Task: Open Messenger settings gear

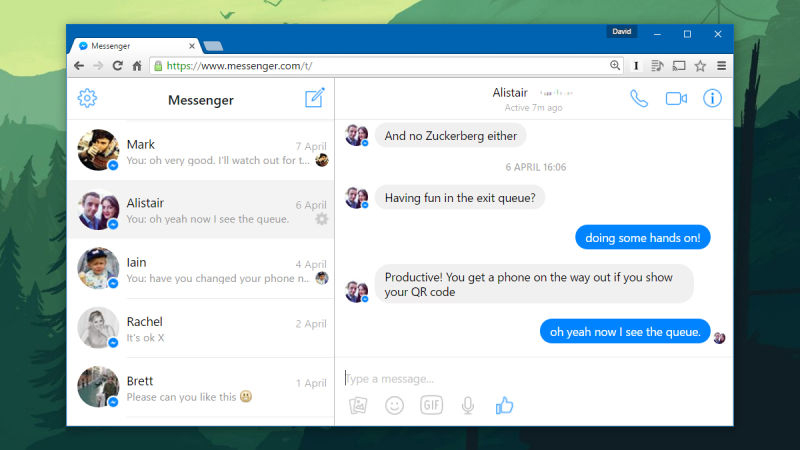Action: pyautogui.click(x=87, y=98)
